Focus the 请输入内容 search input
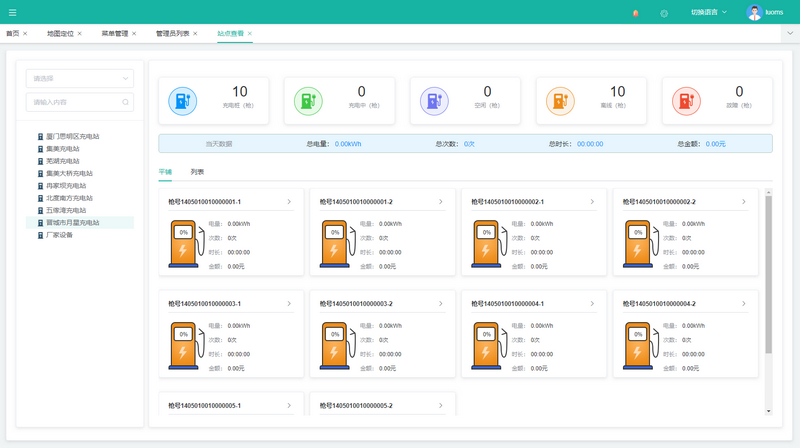The image size is (800, 448). [80, 102]
